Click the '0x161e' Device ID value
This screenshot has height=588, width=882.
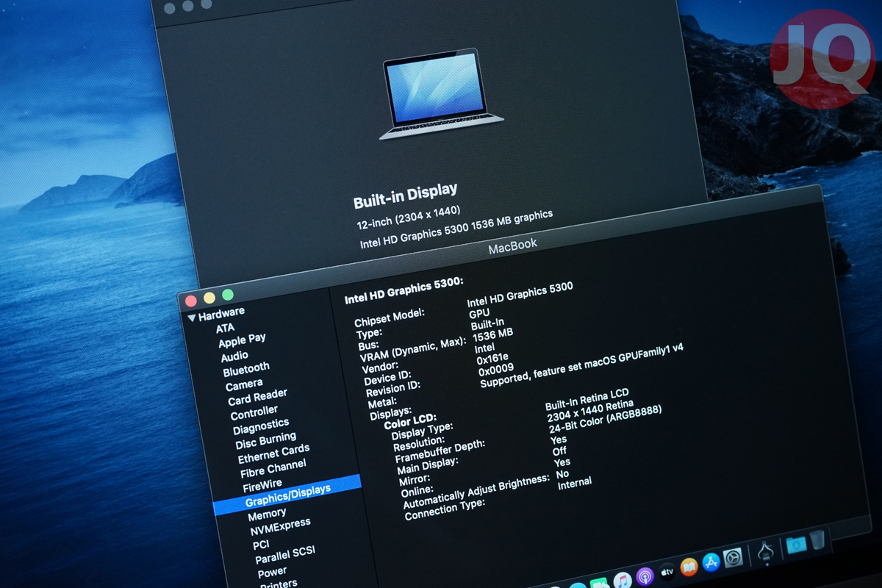(x=493, y=359)
